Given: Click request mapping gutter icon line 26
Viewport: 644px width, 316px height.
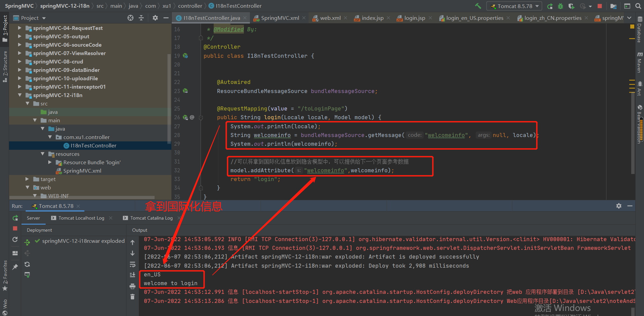Looking at the screenshot, I should point(185,117).
